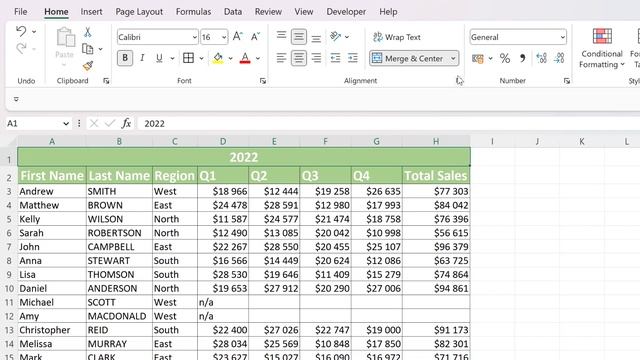Viewport: 640px width, 360px height.
Task: Click the formula bar Enter checkmark icon
Action: coord(109,123)
